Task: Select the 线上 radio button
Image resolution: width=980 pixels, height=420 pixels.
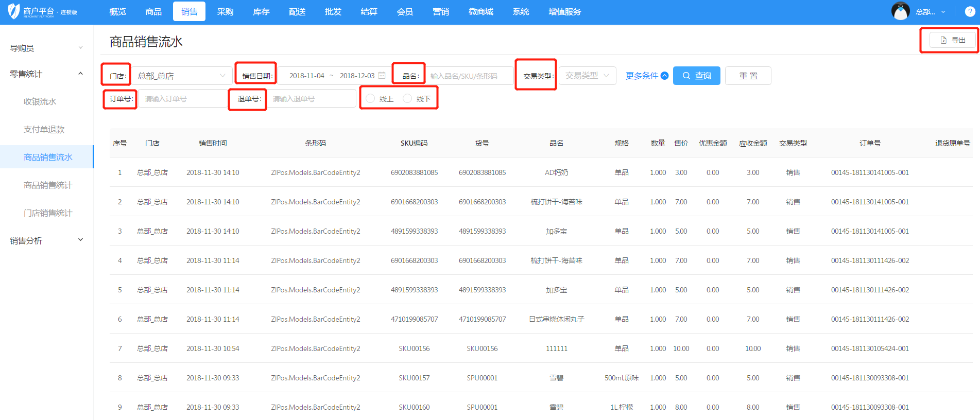Action: click(x=370, y=98)
